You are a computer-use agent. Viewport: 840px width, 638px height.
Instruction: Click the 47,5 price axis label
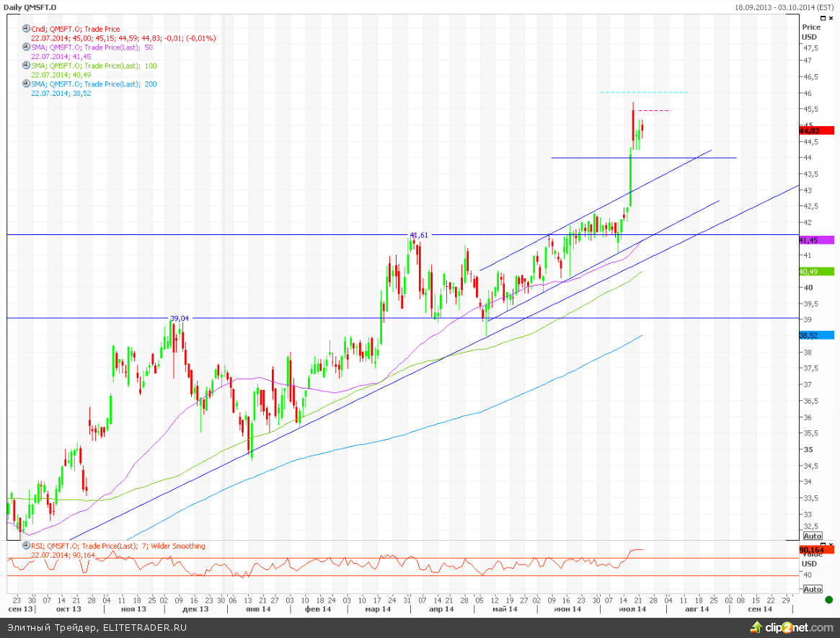pos(811,48)
